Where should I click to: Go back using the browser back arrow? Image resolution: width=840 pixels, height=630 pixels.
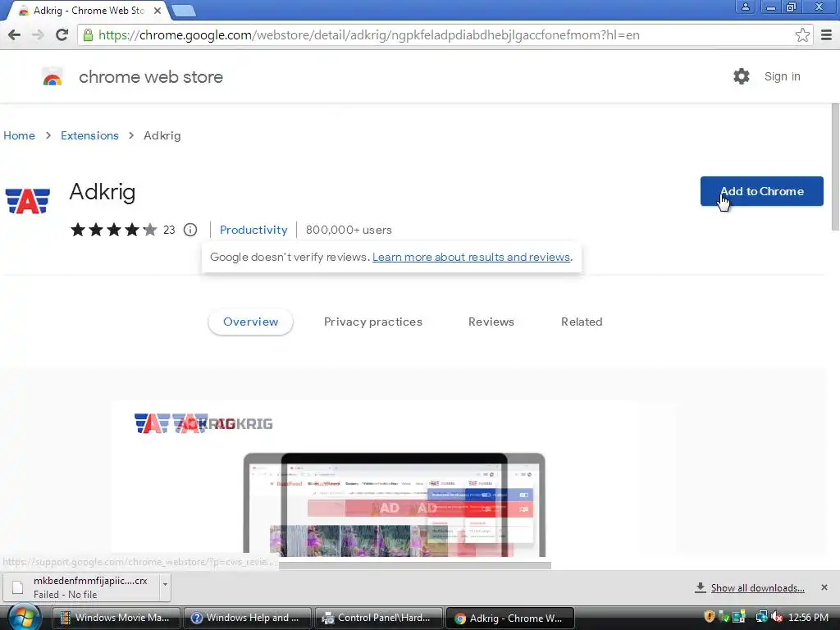15,35
